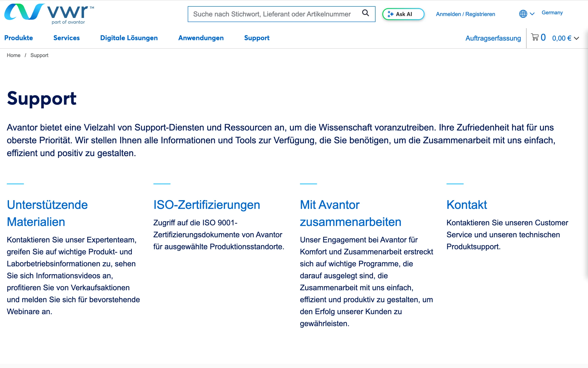Click the ISO 9001 description text

tap(219, 235)
